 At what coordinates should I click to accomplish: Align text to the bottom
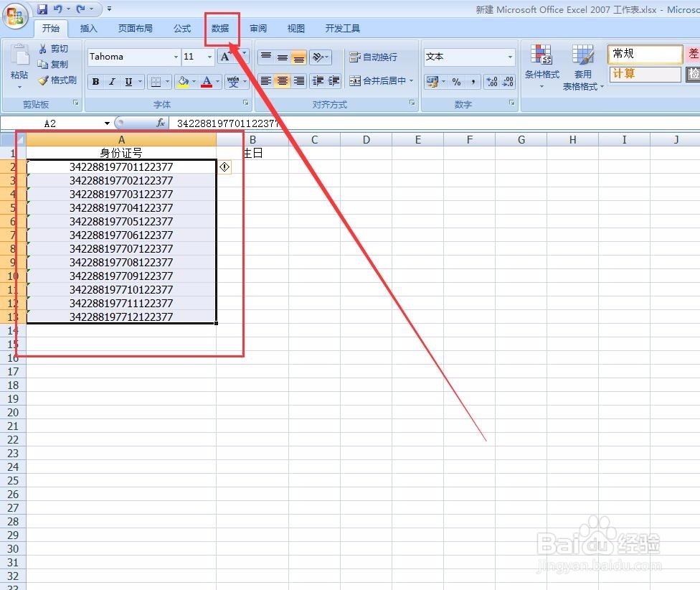[x=298, y=57]
